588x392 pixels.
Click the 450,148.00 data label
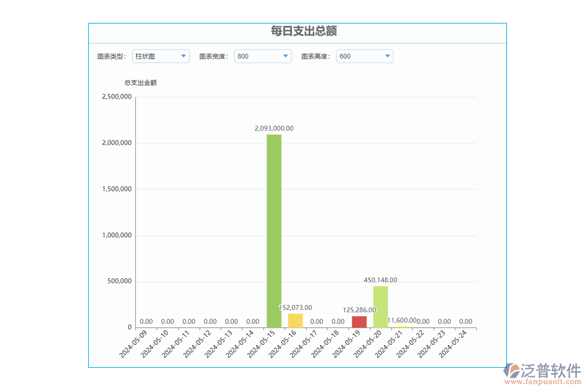pyautogui.click(x=379, y=279)
